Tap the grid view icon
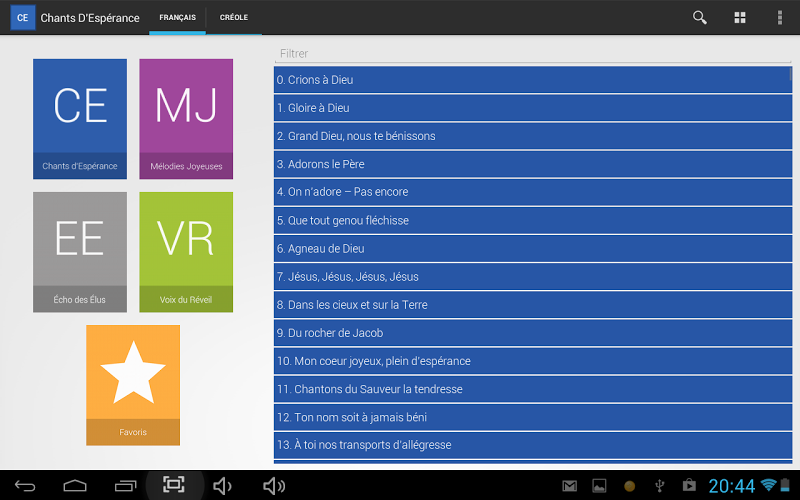 (740, 17)
